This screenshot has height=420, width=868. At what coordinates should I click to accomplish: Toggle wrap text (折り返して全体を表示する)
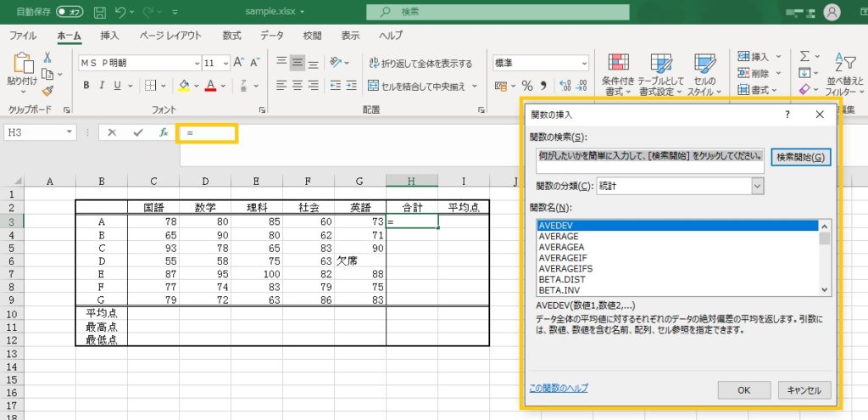click(420, 63)
